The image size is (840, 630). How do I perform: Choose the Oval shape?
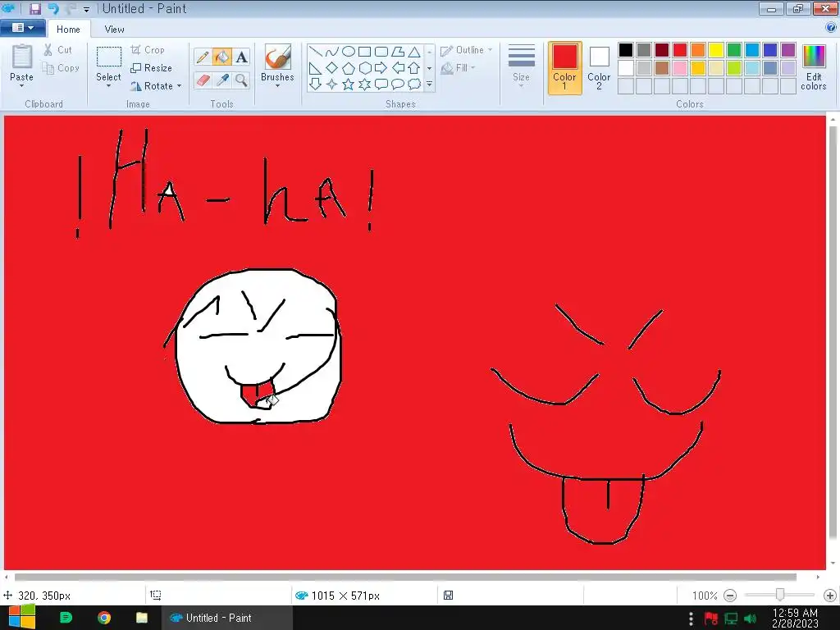(348, 52)
